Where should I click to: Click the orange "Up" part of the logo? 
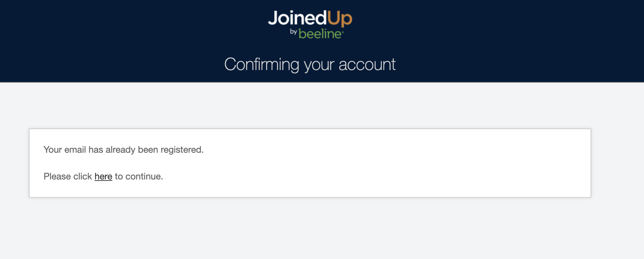[x=340, y=19]
